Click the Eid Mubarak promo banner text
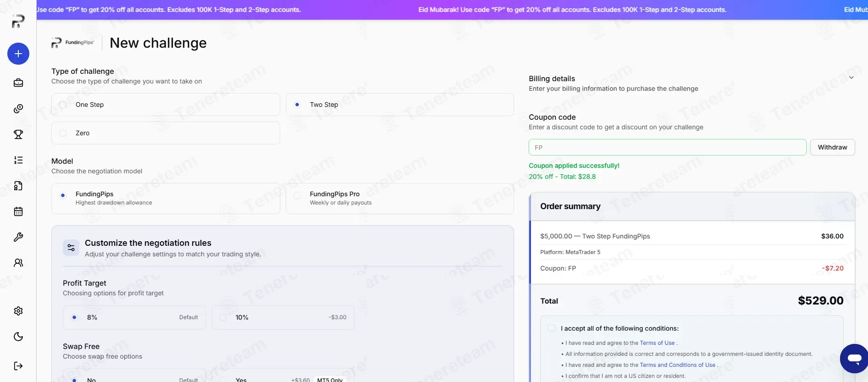Viewport: 868px width, 382px height. 572,10
